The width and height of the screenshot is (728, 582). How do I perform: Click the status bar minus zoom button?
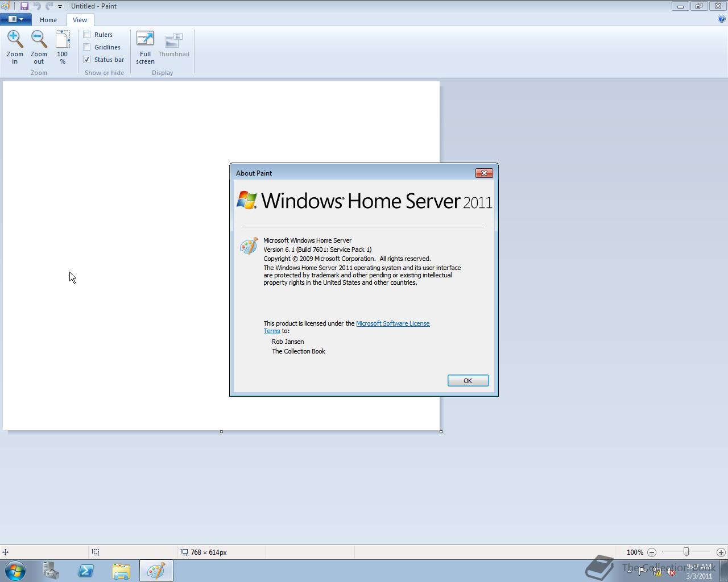coord(652,552)
